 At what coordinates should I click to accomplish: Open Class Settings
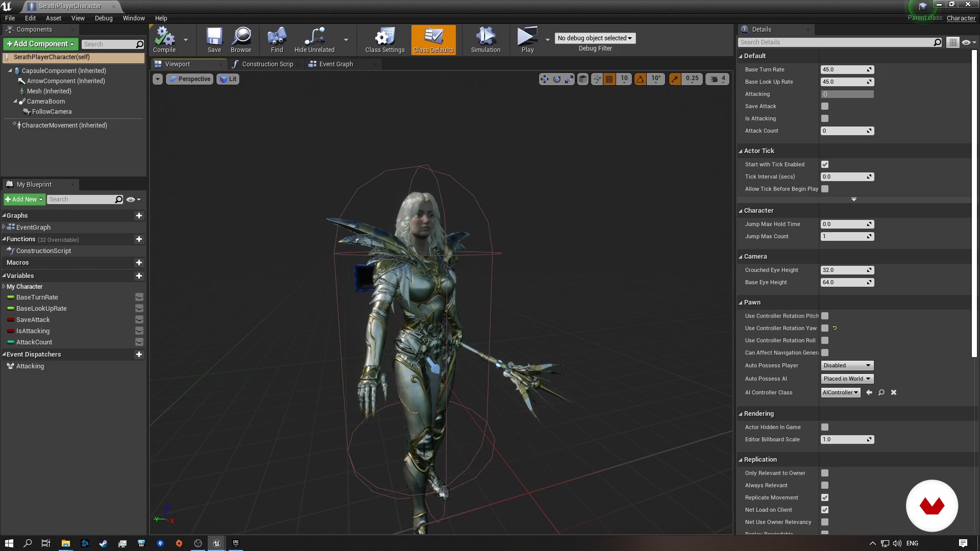point(385,40)
